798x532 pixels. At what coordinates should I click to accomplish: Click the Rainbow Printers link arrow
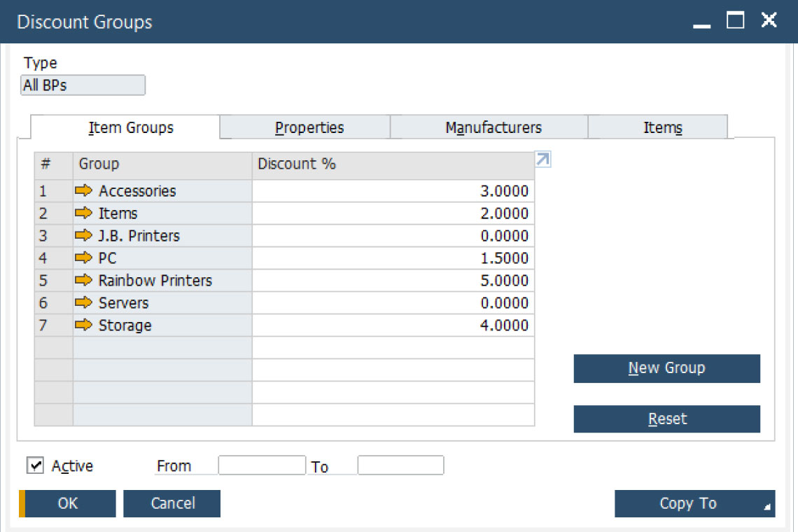point(84,280)
